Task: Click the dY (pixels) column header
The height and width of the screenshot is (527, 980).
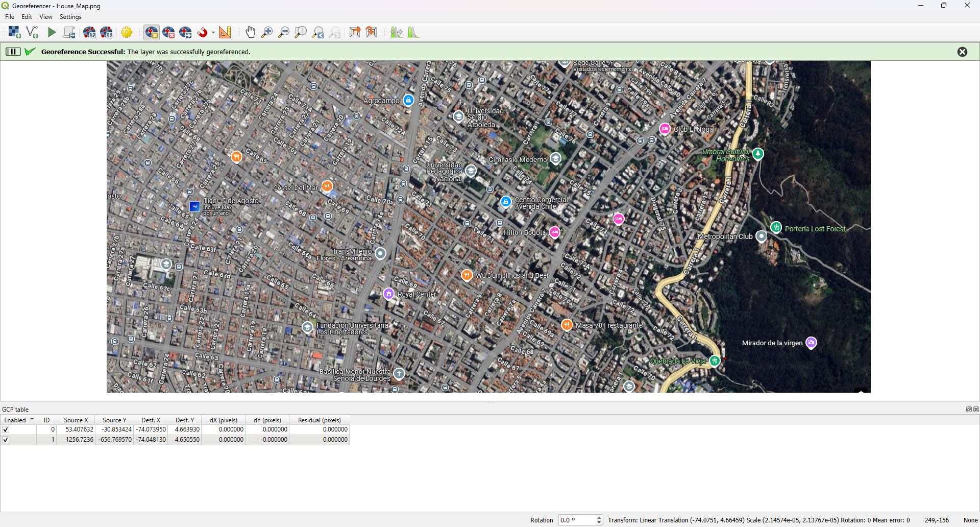Action: click(267, 420)
